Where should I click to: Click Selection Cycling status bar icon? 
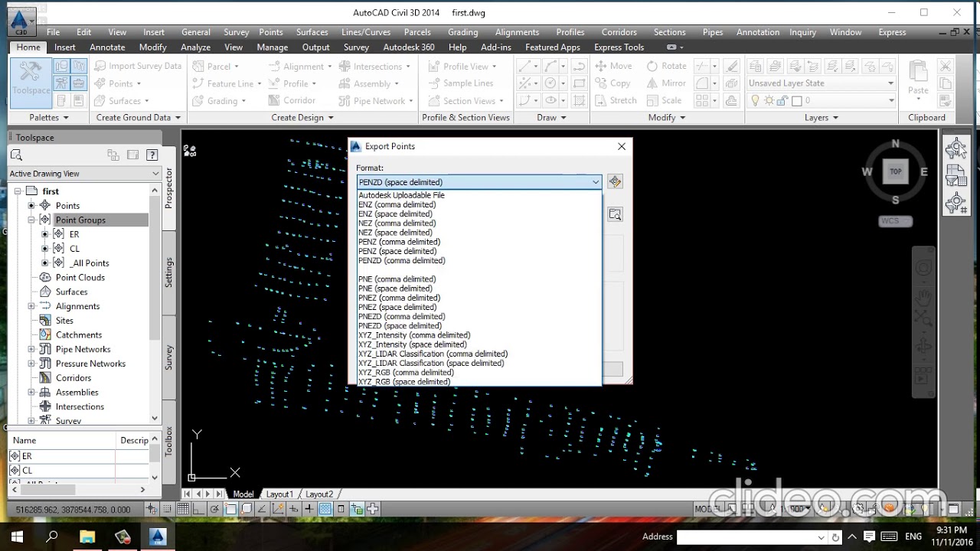point(356,509)
